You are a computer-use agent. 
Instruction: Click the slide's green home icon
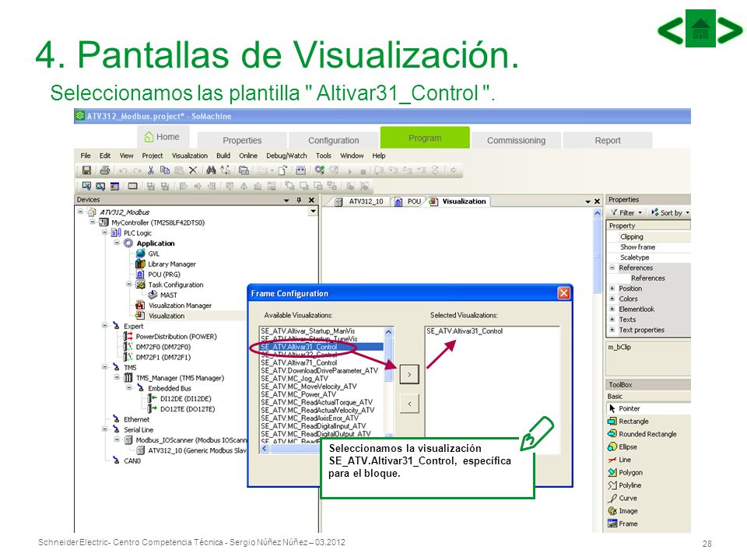pos(700,28)
